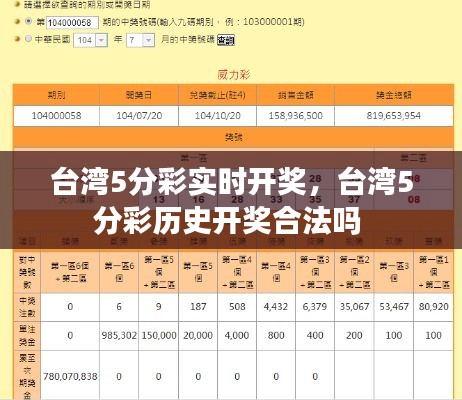Click the 期別 column header
Screen dimensions: 462x400
click(56, 95)
